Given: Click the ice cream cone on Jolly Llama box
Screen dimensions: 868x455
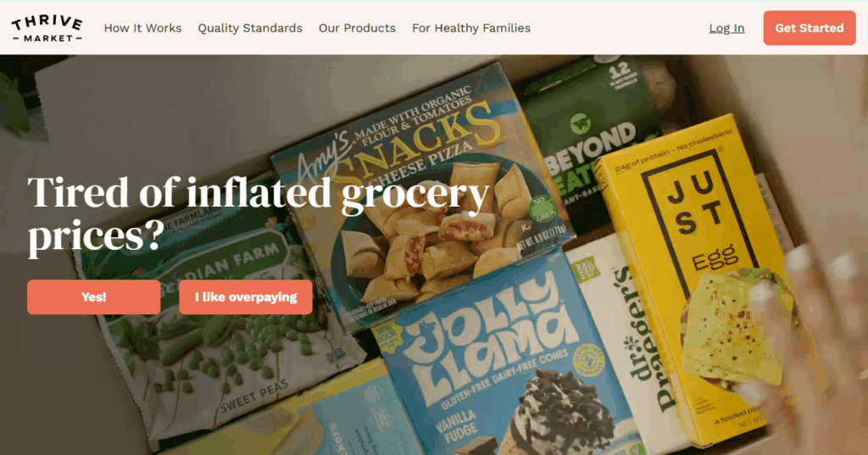Looking at the screenshot, I should 559,413.
